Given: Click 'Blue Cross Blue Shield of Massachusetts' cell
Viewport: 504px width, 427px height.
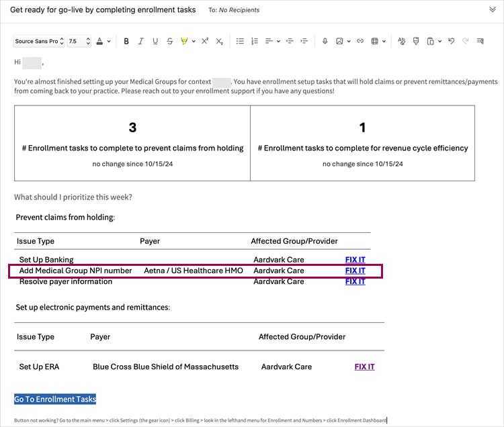Looking at the screenshot, I should pyautogui.click(x=165, y=367).
